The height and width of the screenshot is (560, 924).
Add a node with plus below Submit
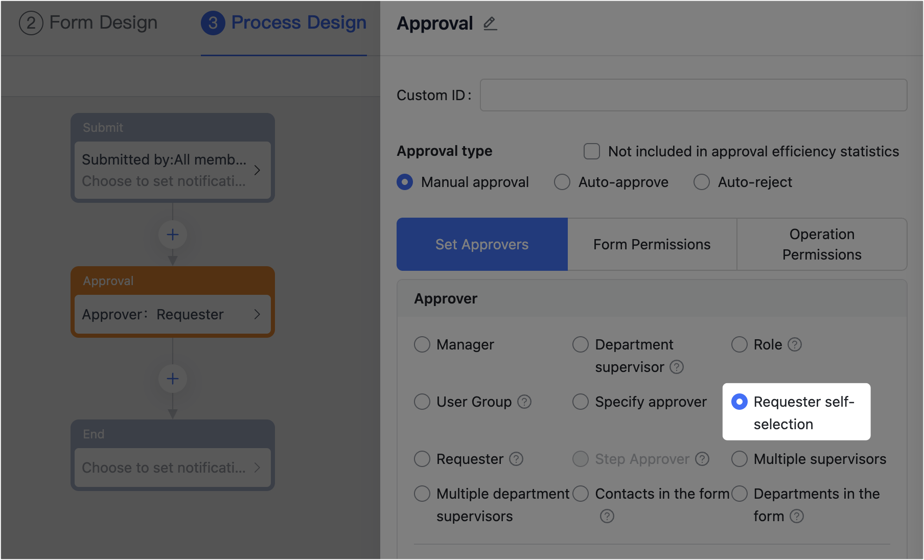click(173, 235)
